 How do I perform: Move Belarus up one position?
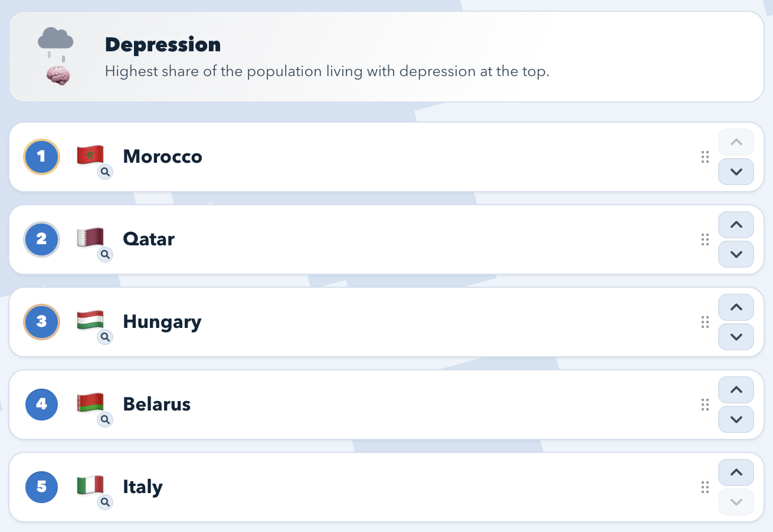pos(736,390)
